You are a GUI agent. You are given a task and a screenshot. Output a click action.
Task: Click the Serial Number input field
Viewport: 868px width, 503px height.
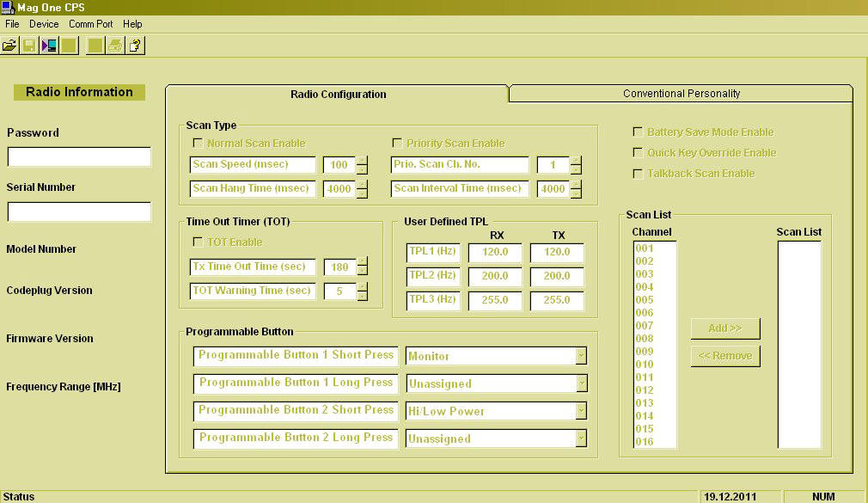click(x=79, y=212)
